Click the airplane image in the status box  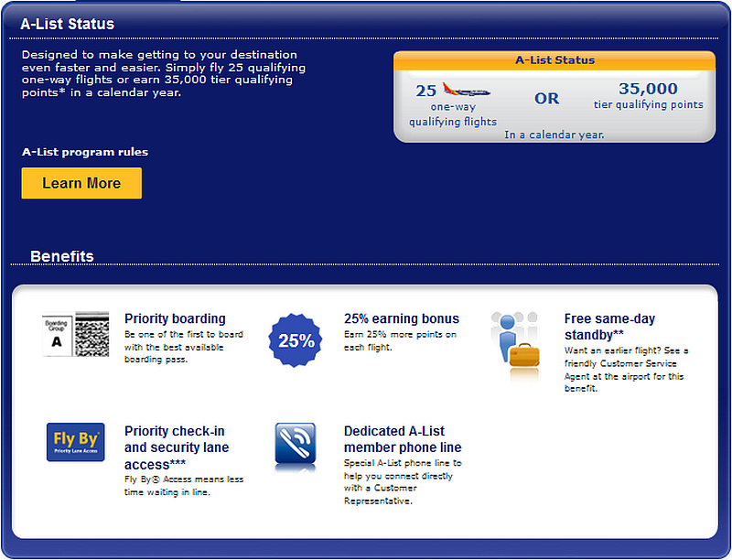point(466,89)
